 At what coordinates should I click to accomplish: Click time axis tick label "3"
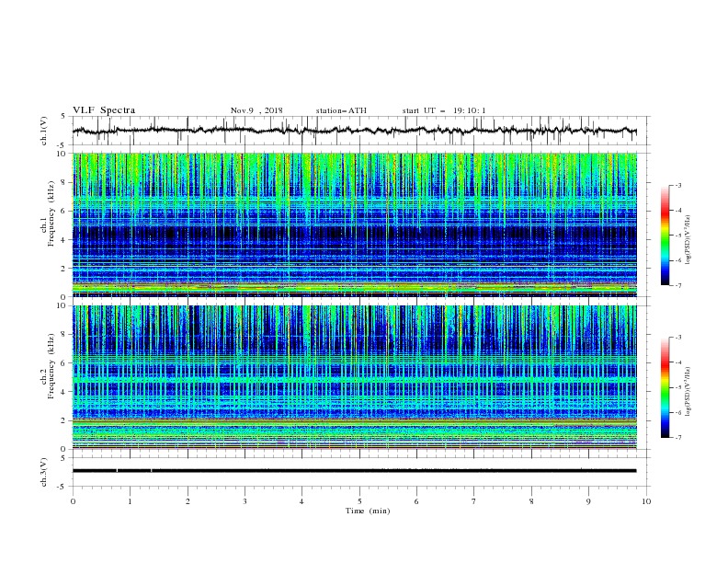point(245,501)
